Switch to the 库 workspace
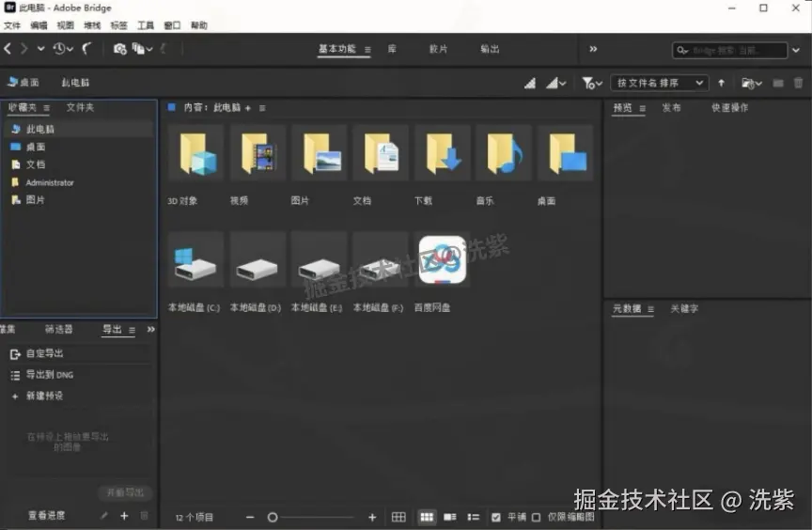 coord(392,49)
